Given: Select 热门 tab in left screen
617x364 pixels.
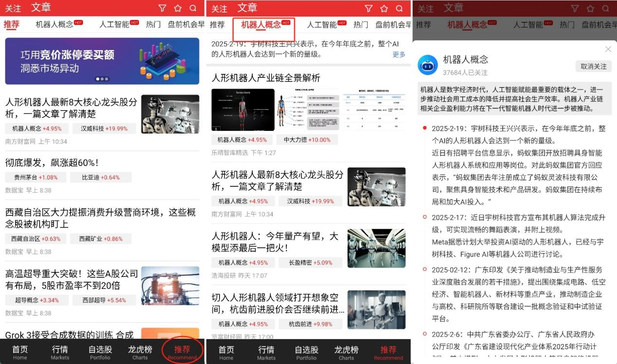Looking at the screenshot, I should (153, 24).
